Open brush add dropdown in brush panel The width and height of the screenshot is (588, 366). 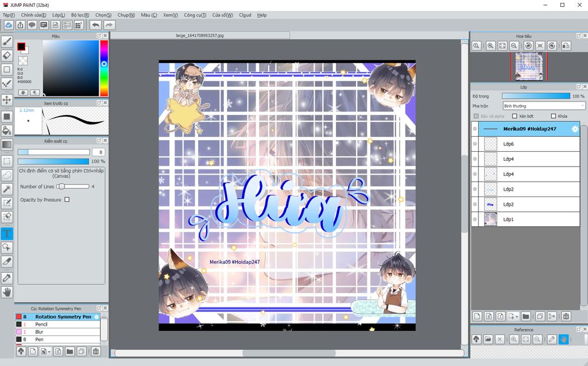49,352
